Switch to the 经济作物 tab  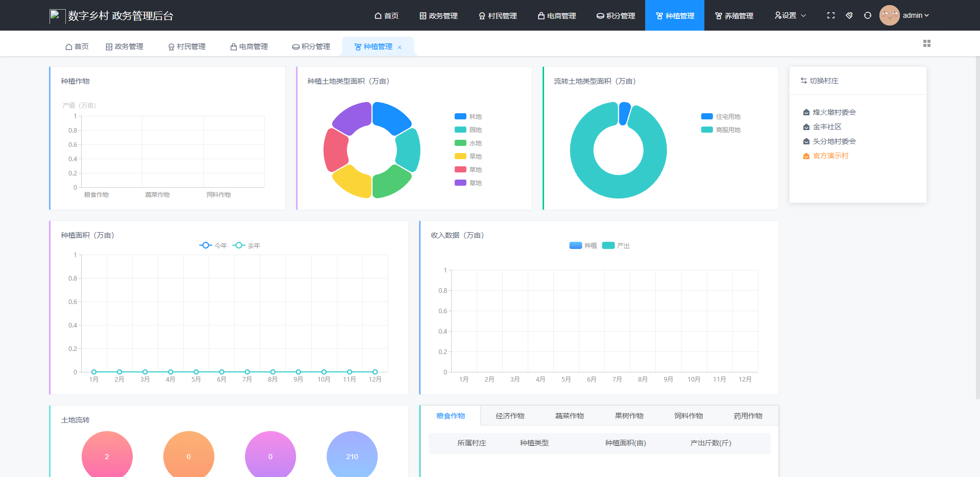[x=510, y=416]
